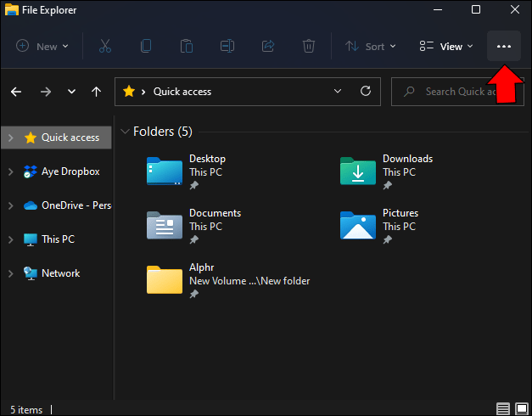
Task: Open the New item dropdown
Action: point(42,47)
